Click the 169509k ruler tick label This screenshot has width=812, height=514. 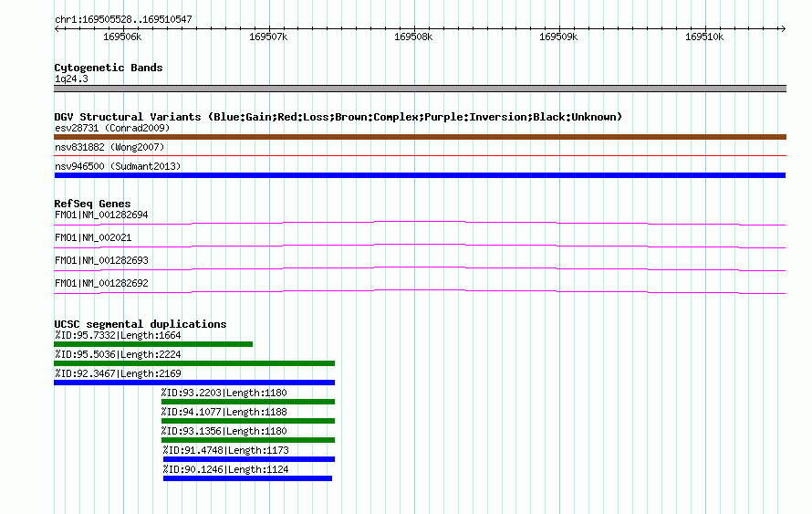tap(558, 37)
